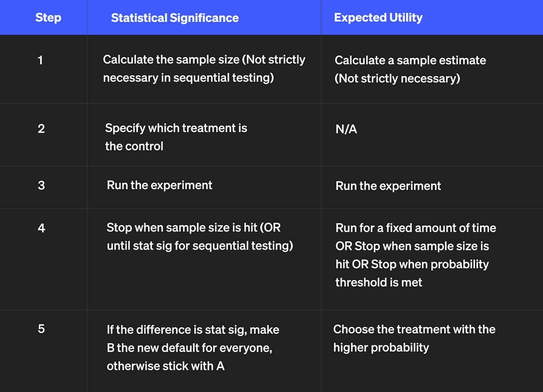Click "Run the experiment" under Expected Utility

pos(388,186)
